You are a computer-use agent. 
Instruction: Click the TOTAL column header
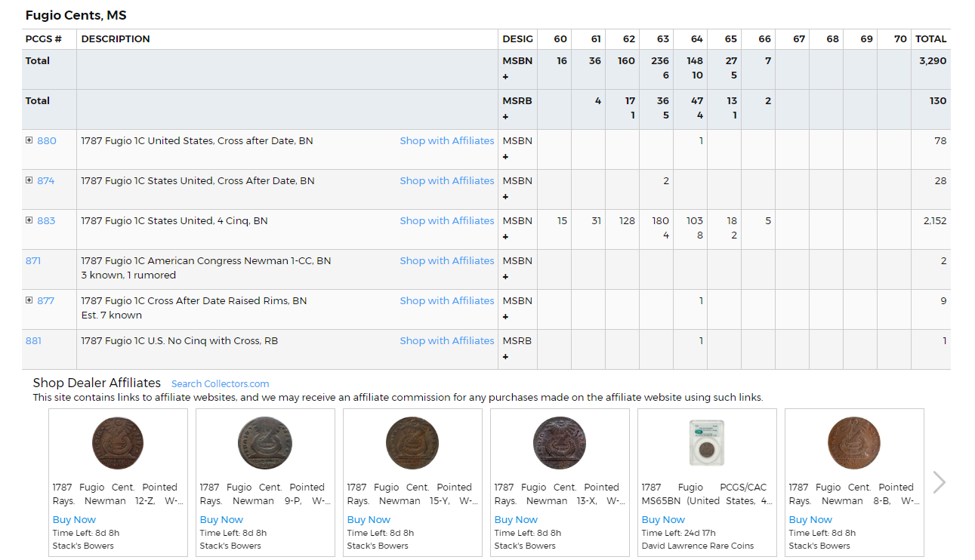click(x=931, y=39)
